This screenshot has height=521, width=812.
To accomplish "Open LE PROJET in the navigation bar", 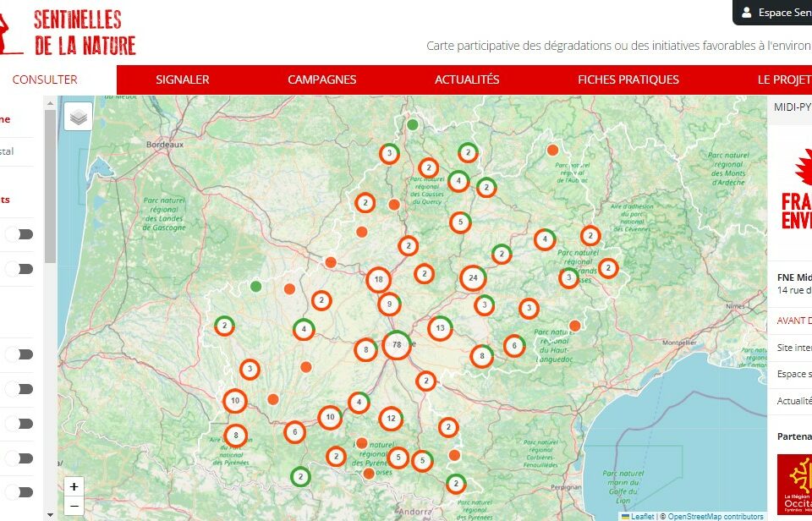I will click(x=785, y=80).
